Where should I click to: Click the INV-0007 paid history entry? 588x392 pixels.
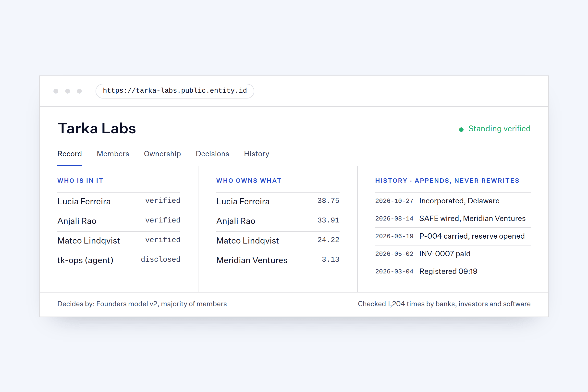[x=445, y=254]
